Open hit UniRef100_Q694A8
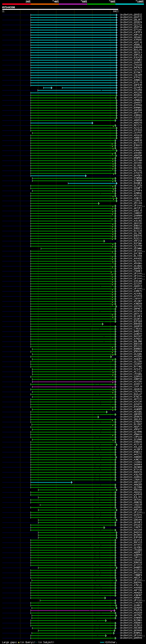 131,631
